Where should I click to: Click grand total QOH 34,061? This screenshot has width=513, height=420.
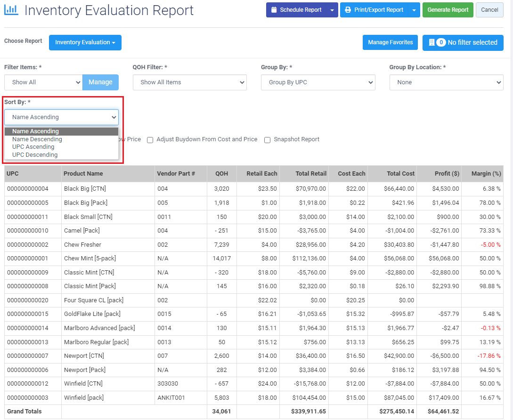[221, 412]
